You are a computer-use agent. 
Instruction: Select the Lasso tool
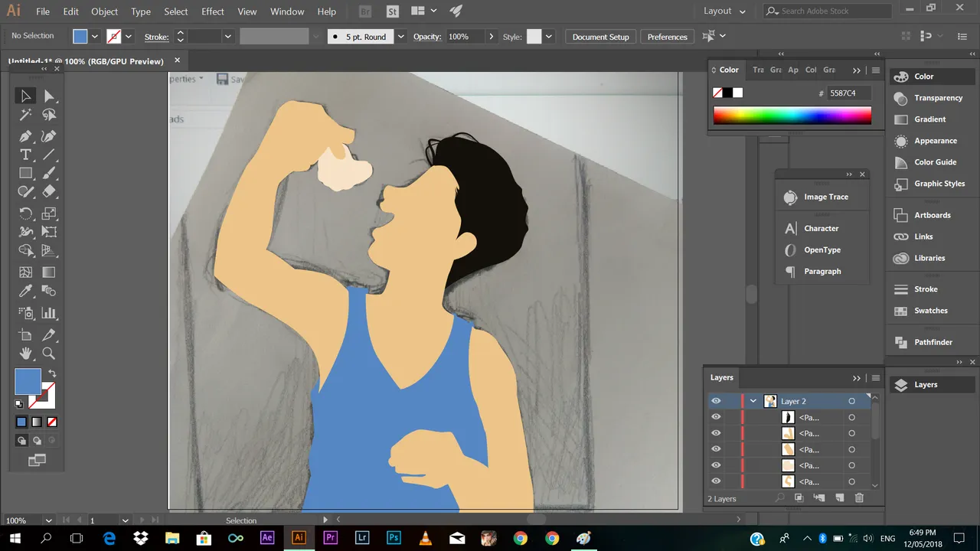pyautogui.click(x=49, y=115)
